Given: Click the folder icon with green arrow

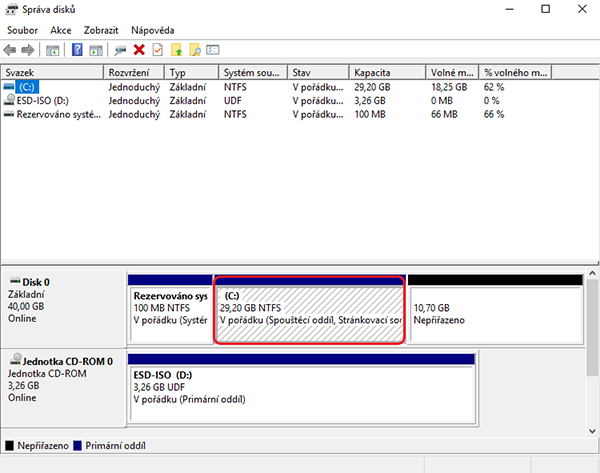Looking at the screenshot, I should (177, 49).
